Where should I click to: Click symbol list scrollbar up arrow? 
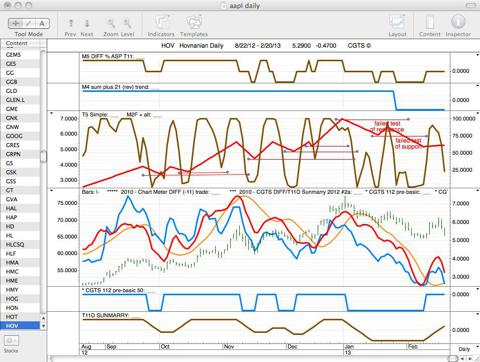(43, 318)
